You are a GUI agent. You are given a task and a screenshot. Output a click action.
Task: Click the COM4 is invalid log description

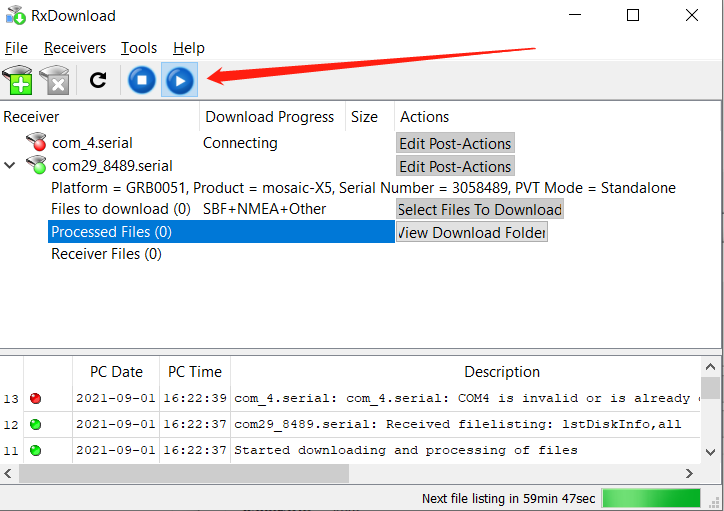pyautogui.click(x=466, y=398)
